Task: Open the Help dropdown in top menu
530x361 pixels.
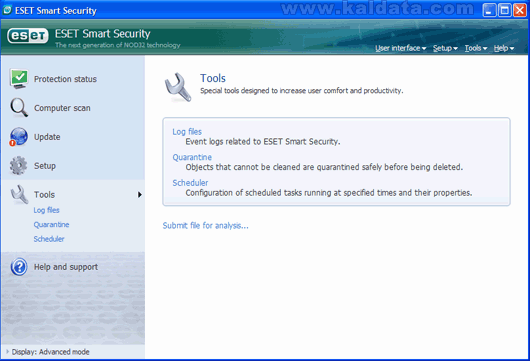Action: 504,48
